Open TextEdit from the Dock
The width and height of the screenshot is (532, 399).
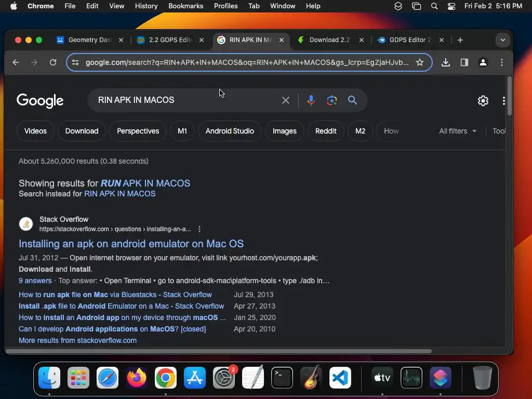click(x=253, y=378)
